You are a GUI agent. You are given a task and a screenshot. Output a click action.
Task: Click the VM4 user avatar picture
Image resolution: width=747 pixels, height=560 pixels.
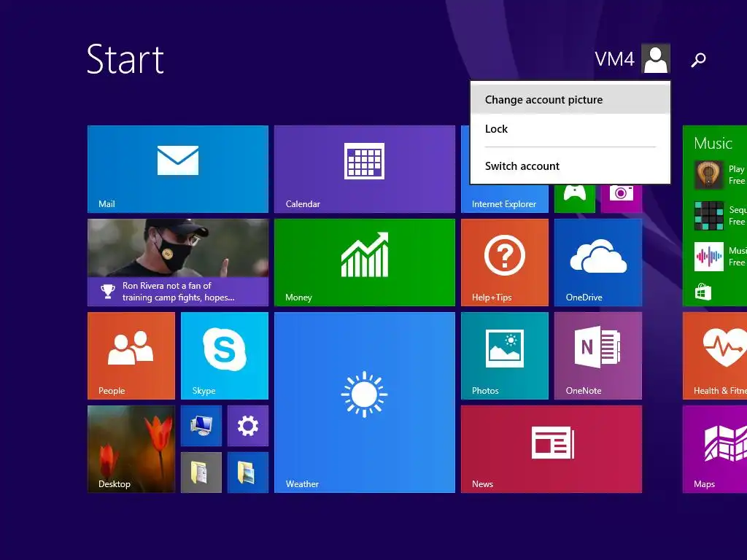[x=656, y=58]
